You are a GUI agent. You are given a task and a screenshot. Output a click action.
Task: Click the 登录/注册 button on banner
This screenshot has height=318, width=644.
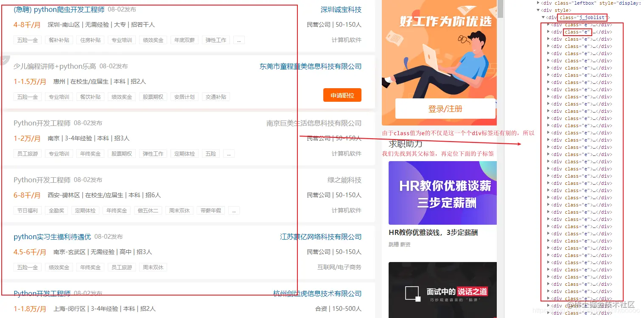click(x=445, y=109)
